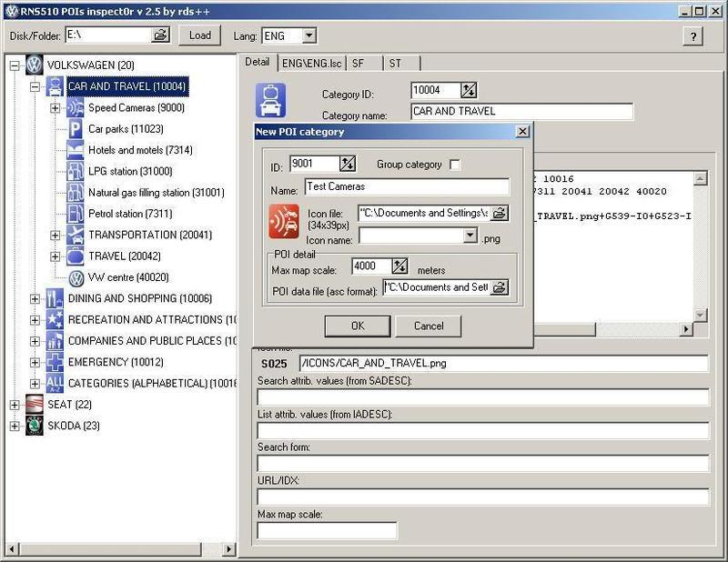Open the Lang dropdown list
This screenshot has height=562, width=728.
click(x=309, y=35)
